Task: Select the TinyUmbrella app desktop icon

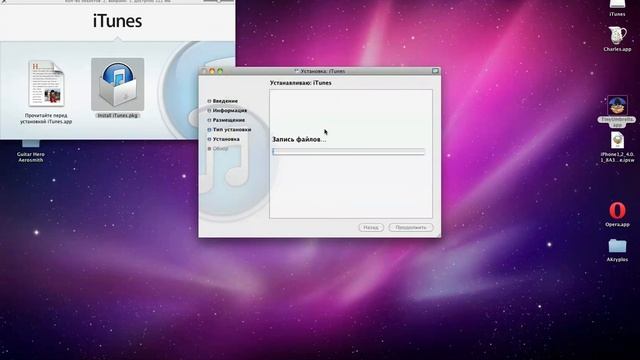Action: [x=617, y=106]
